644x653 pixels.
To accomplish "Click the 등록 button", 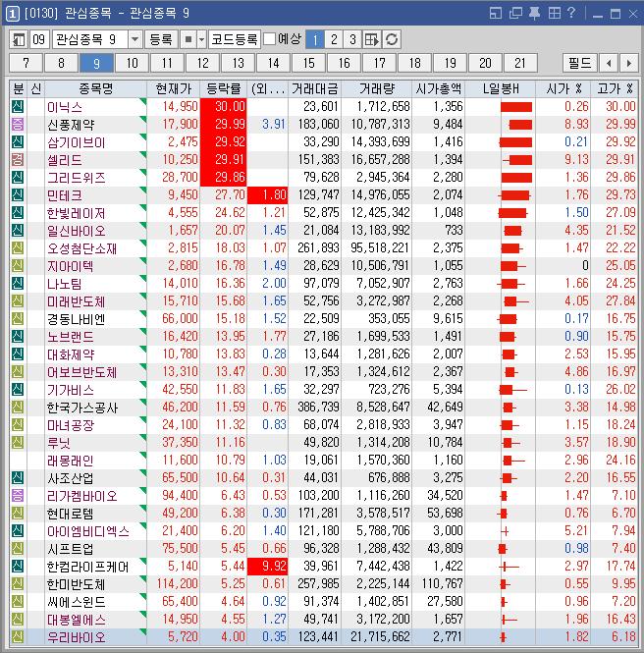I will pos(161,39).
